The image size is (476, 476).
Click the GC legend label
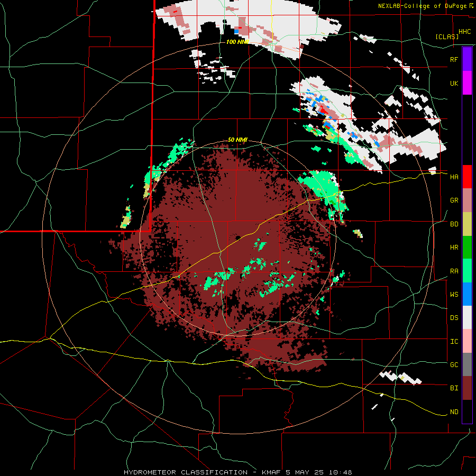454,365
